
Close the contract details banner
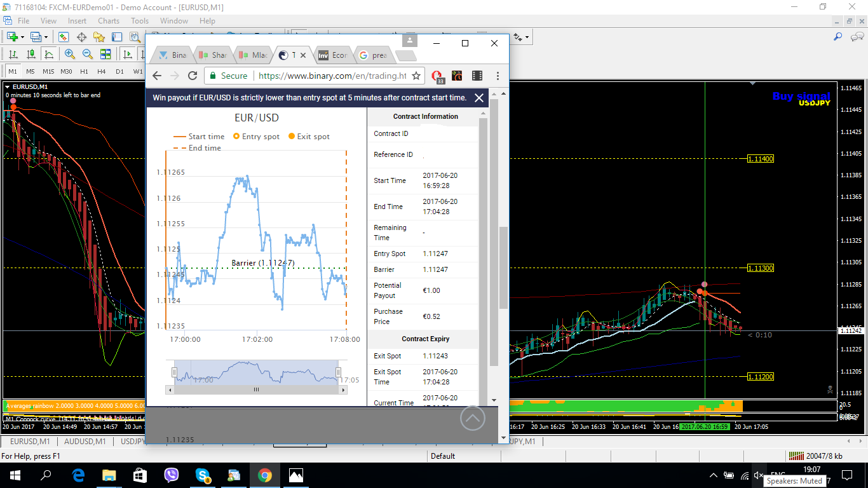point(479,98)
